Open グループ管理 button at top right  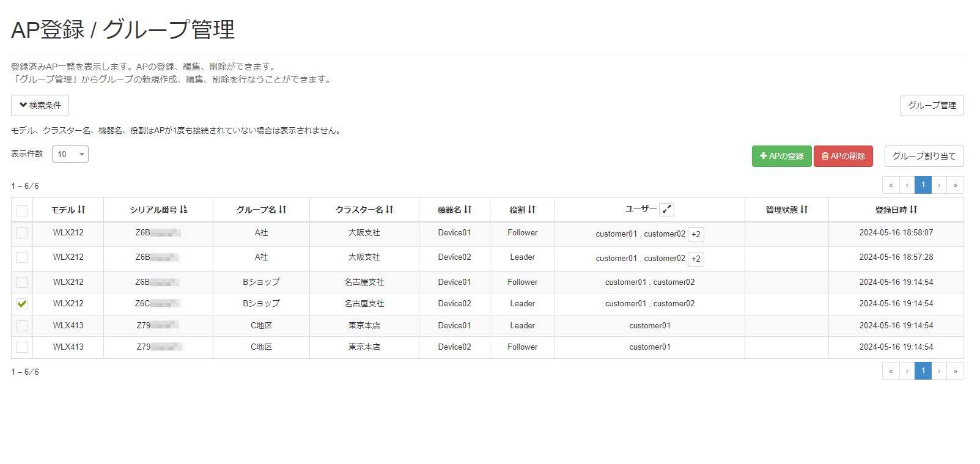tap(932, 105)
